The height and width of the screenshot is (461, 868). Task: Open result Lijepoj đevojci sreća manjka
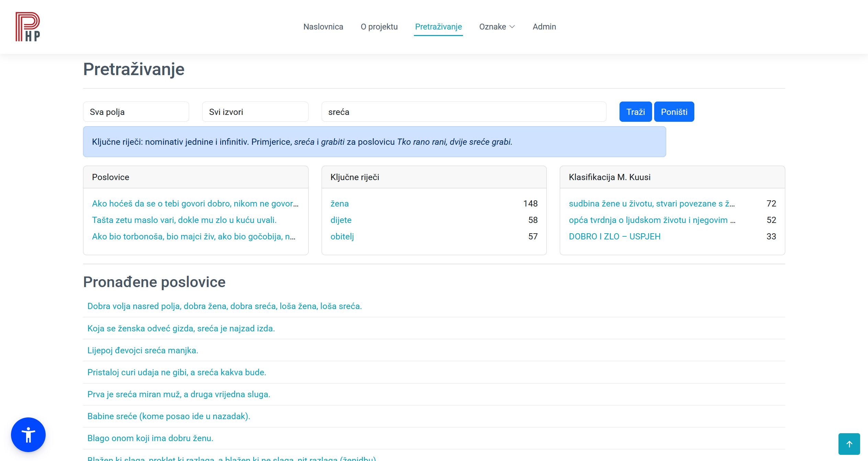coord(143,351)
